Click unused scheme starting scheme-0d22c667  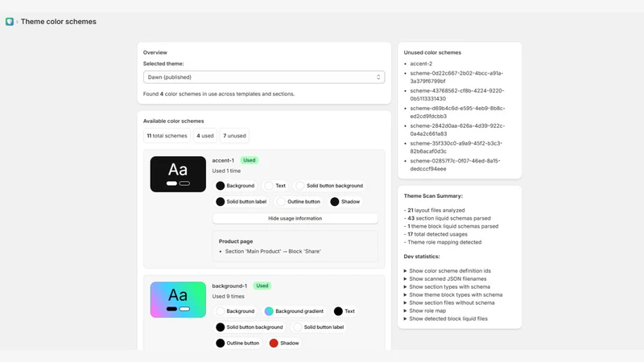pos(456,77)
